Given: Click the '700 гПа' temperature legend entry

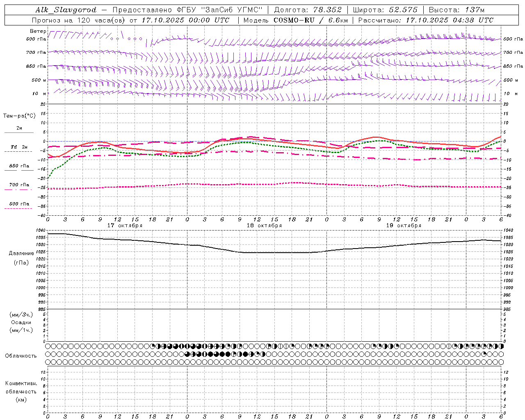Looking at the screenshot, I should (x=19, y=185).
